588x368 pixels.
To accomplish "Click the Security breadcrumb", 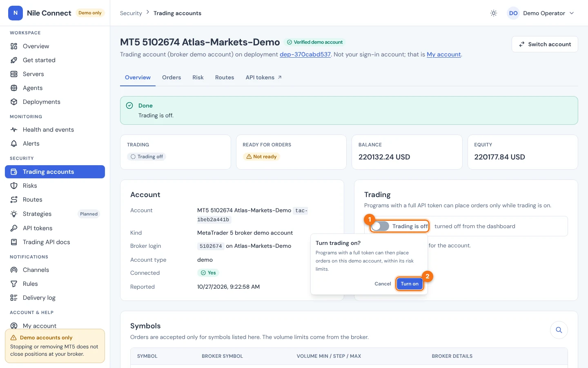I will point(131,13).
